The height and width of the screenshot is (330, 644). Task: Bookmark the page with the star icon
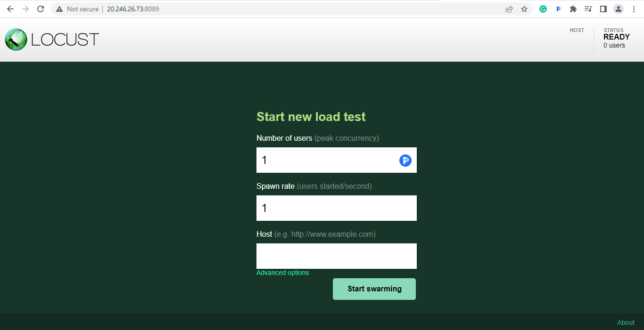(524, 8)
